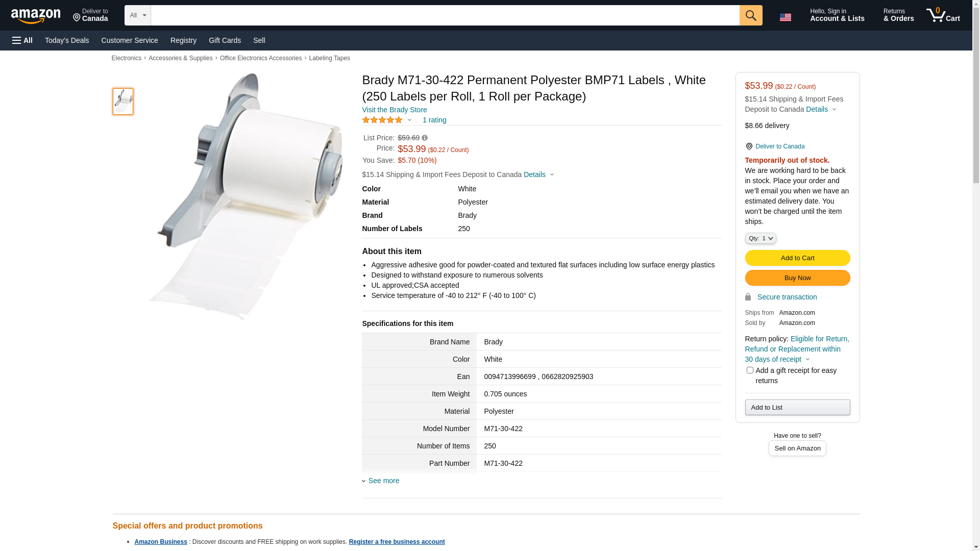Open Today's Deals in the navigation bar
980x551 pixels.
click(x=67, y=40)
